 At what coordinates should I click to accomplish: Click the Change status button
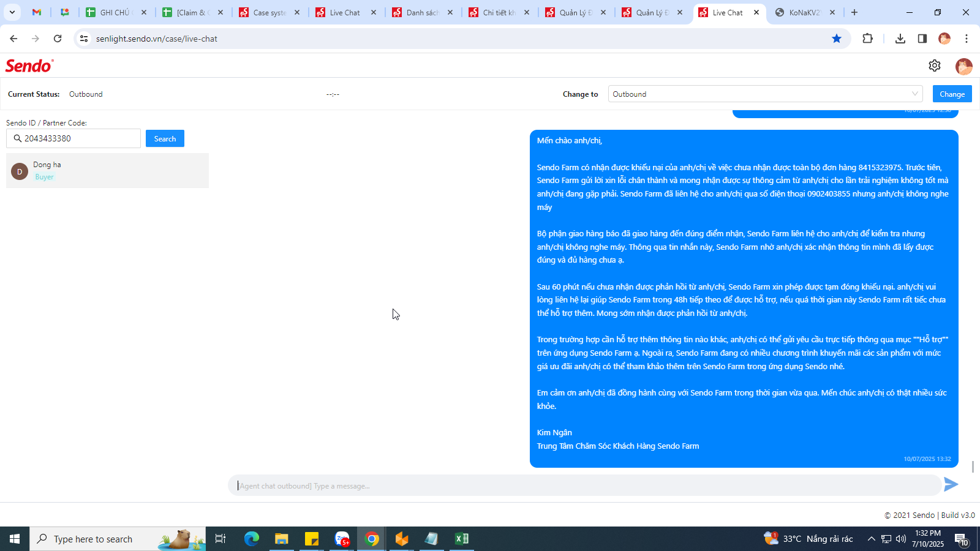tap(952, 94)
